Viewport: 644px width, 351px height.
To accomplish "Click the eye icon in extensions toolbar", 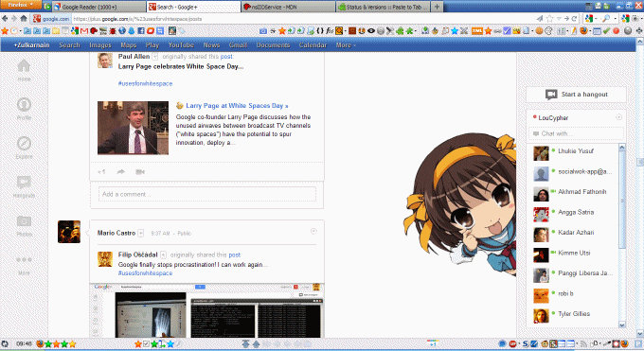I will tap(371, 31).
